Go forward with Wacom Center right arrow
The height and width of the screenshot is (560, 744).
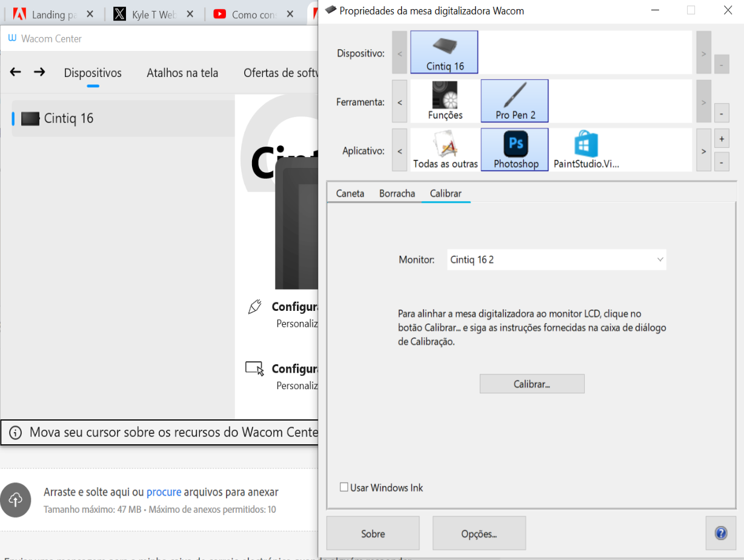39,72
